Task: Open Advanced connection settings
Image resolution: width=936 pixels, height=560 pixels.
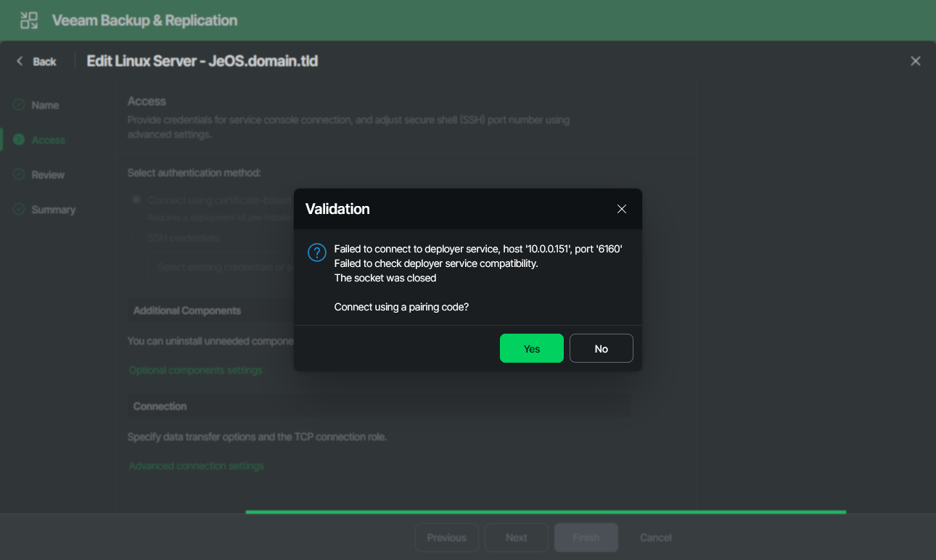Action: click(196, 465)
